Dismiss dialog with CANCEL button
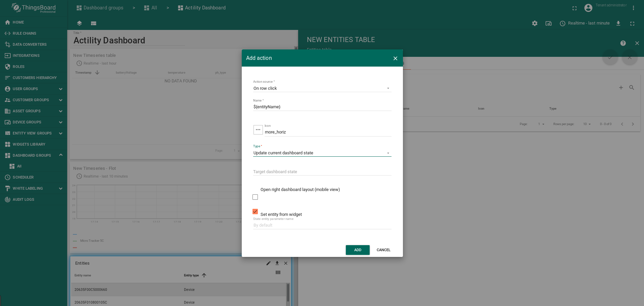 [383, 250]
